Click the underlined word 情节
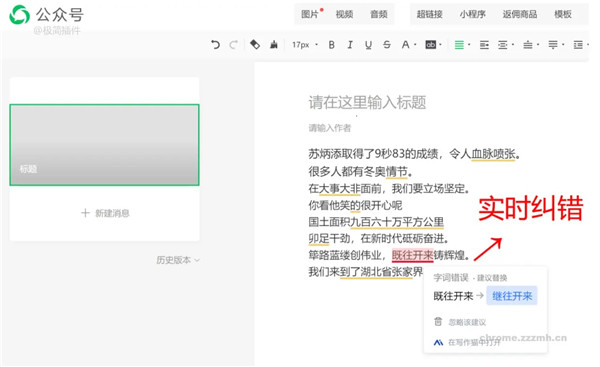This screenshot has width=600, height=367. (x=396, y=171)
